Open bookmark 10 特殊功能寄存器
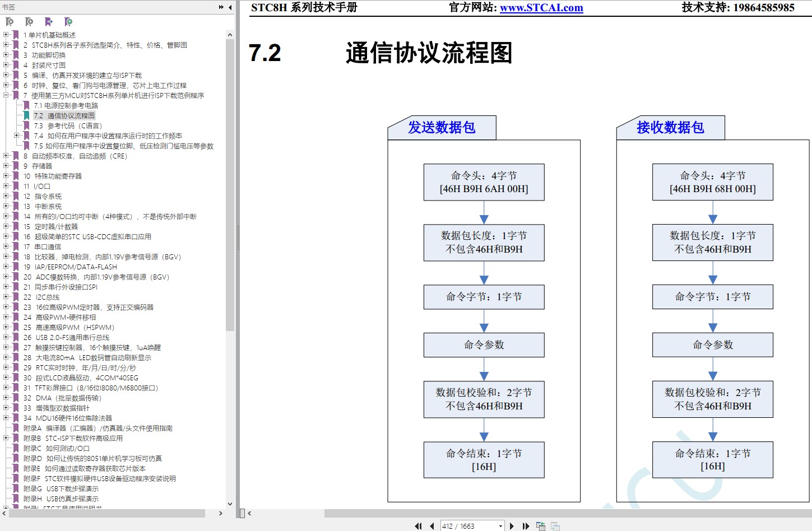The width and height of the screenshot is (812, 531). (x=52, y=176)
